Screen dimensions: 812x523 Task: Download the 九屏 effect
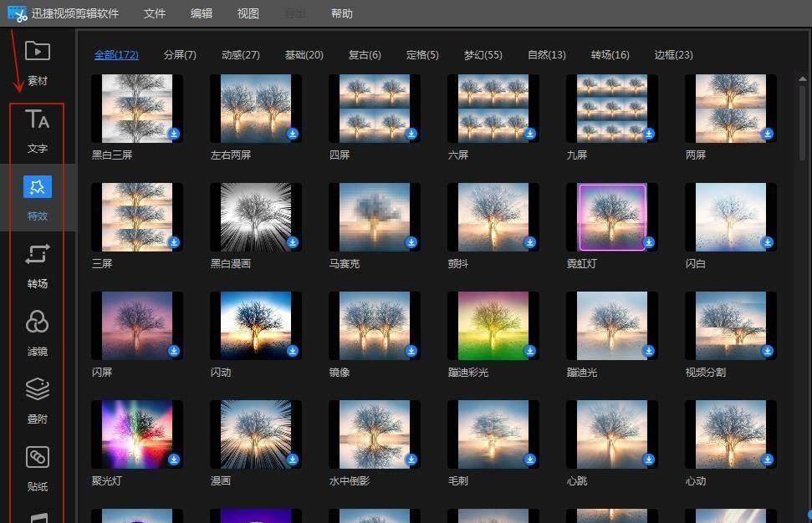(x=649, y=134)
